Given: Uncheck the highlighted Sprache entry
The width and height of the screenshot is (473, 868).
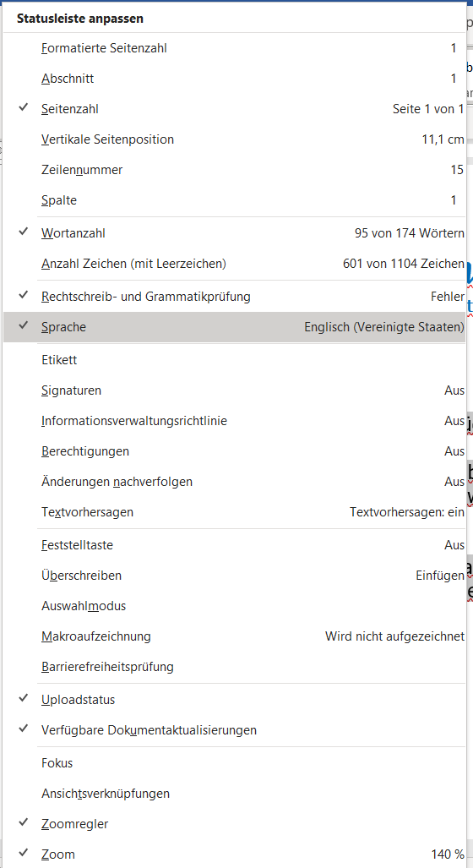Looking at the screenshot, I should coord(234,326).
